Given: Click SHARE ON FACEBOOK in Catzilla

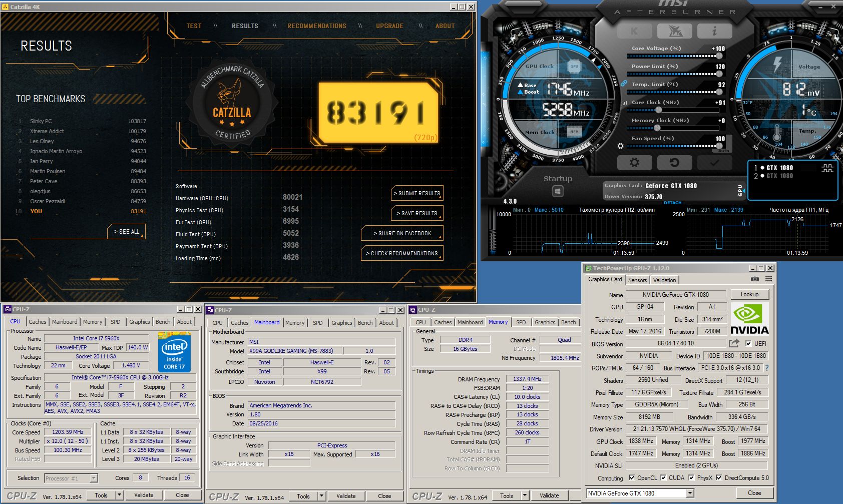Looking at the screenshot, I should coord(402,233).
